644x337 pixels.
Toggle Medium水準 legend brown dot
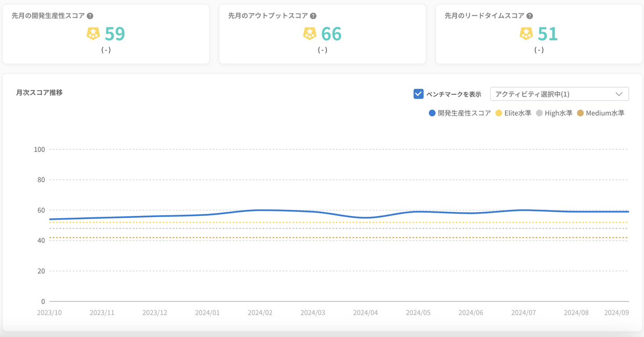click(580, 113)
